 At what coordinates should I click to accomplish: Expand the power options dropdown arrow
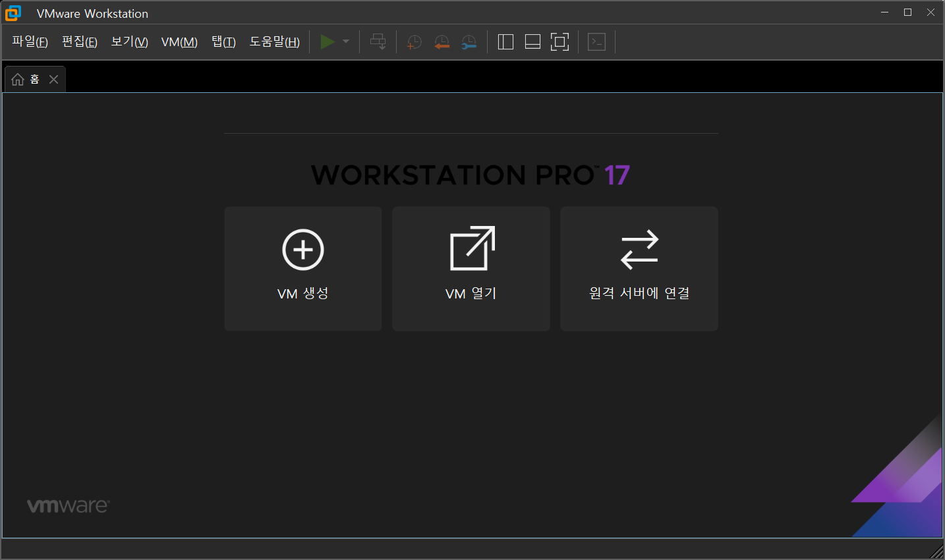point(346,42)
